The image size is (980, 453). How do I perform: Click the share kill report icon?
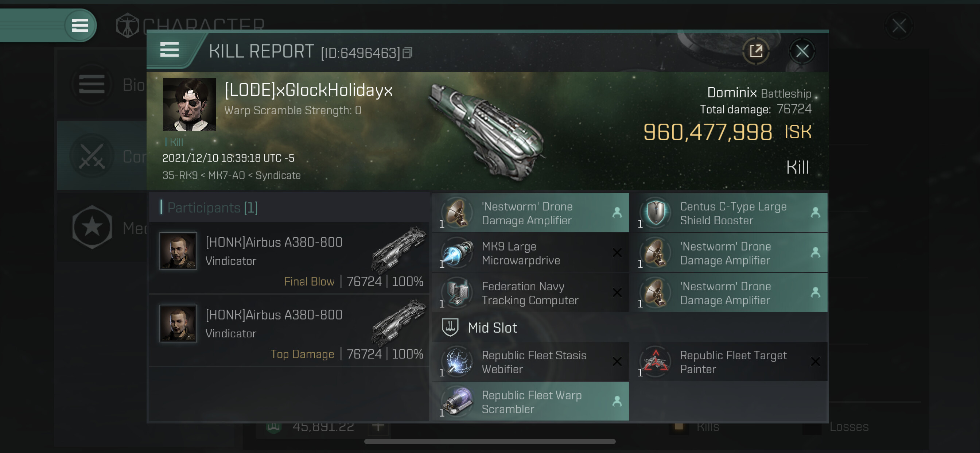coord(755,51)
